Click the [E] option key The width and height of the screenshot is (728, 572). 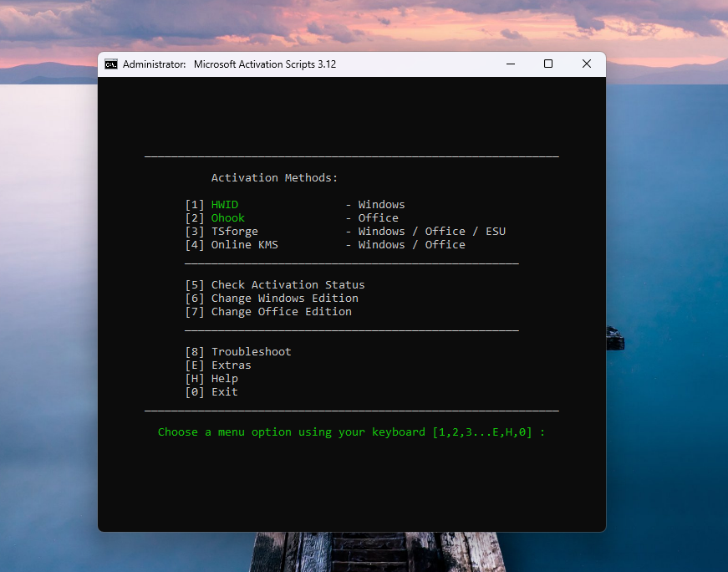pos(195,365)
